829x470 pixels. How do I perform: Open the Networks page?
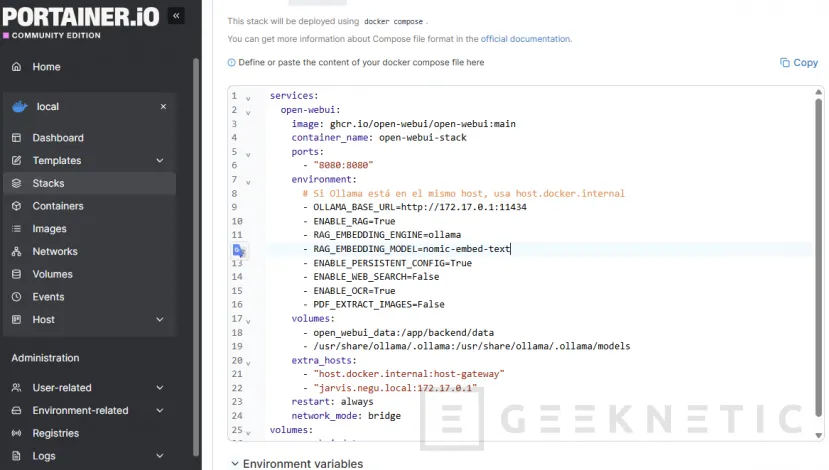54,251
